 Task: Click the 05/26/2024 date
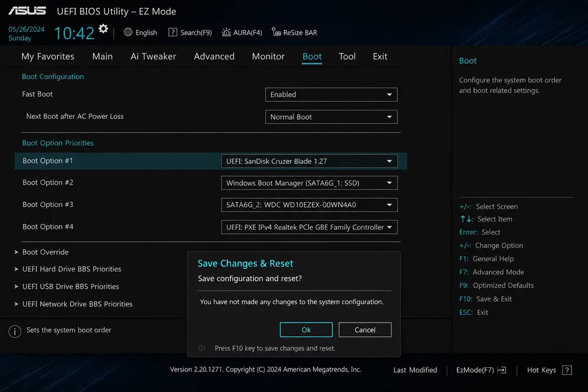[26, 29]
